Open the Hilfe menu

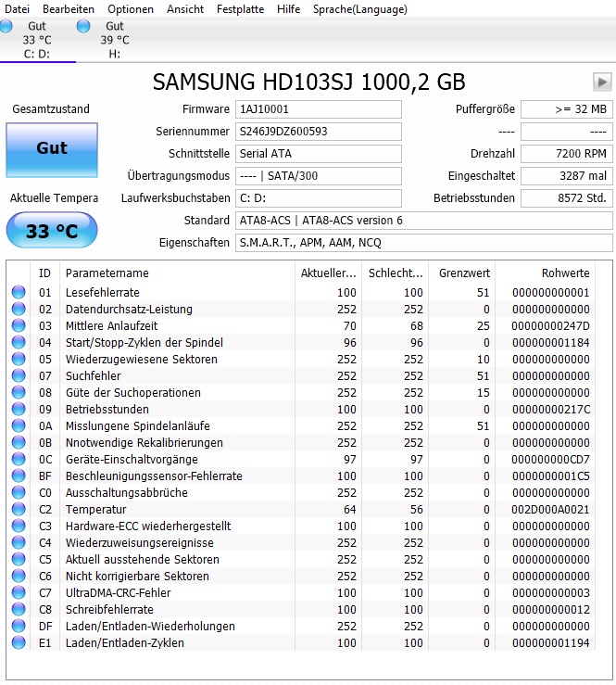[x=288, y=8]
